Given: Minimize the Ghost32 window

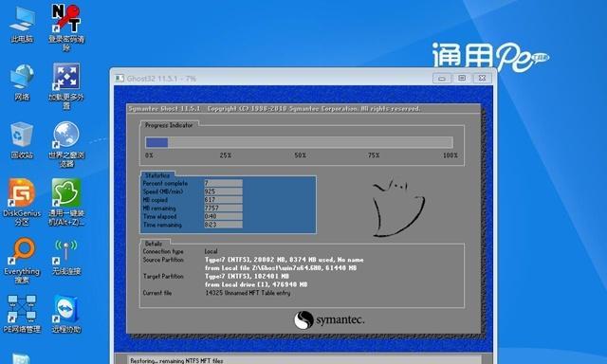Looking at the screenshot, I should (442, 78).
